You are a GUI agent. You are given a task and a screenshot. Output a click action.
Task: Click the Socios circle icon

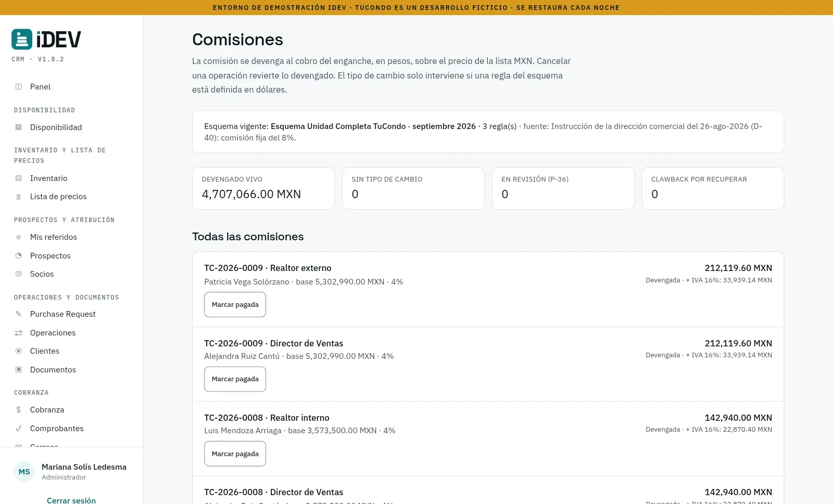[19, 274]
